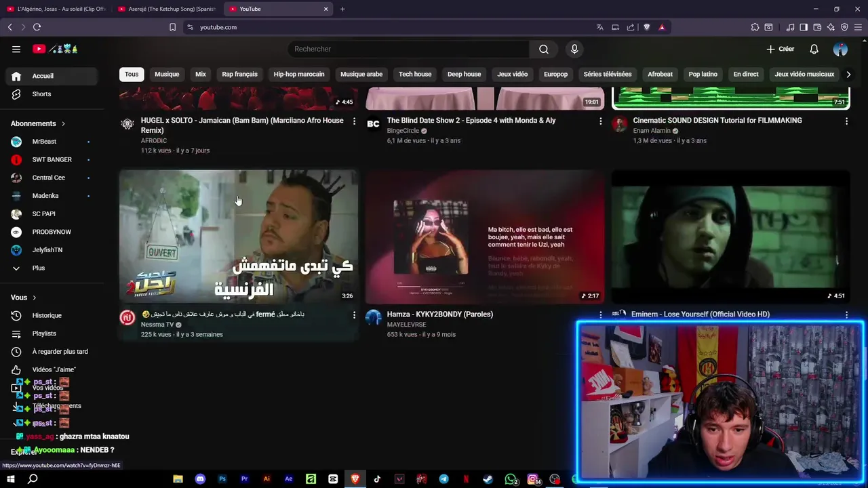
Task: Select the Musique filter chip
Action: (167, 74)
